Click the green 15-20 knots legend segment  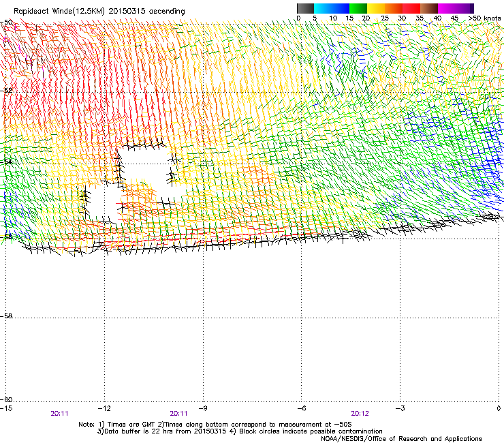pyautogui.click(x=358, y=8)
